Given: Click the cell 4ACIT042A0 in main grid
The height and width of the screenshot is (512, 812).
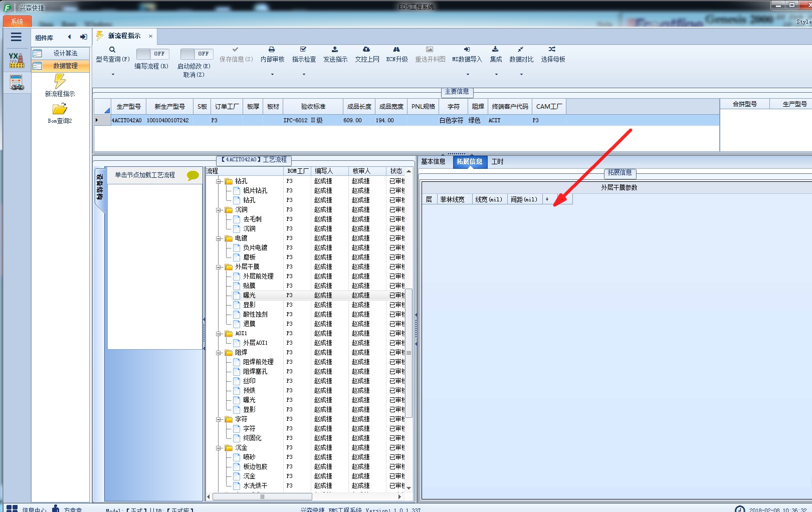Looking at the screenshot, I should point(127,121).
